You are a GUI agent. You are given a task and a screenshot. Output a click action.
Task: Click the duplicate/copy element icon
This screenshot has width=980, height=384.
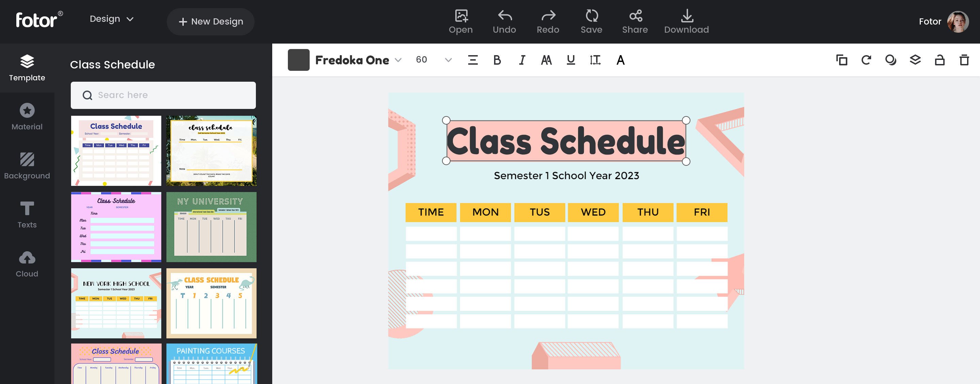pyautogui.click(x=841, y=60)
